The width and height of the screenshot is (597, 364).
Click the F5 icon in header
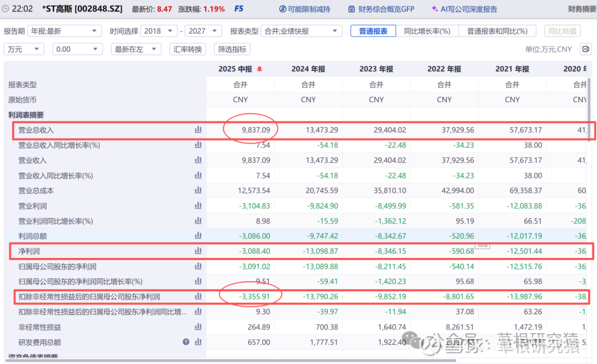pos(239,9)
